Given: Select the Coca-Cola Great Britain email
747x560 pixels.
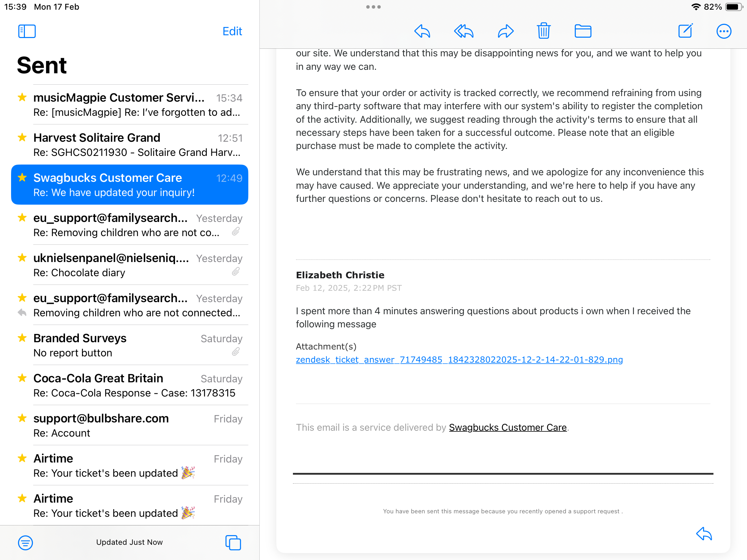Looking at the screenshot, I should click(137, 385).
